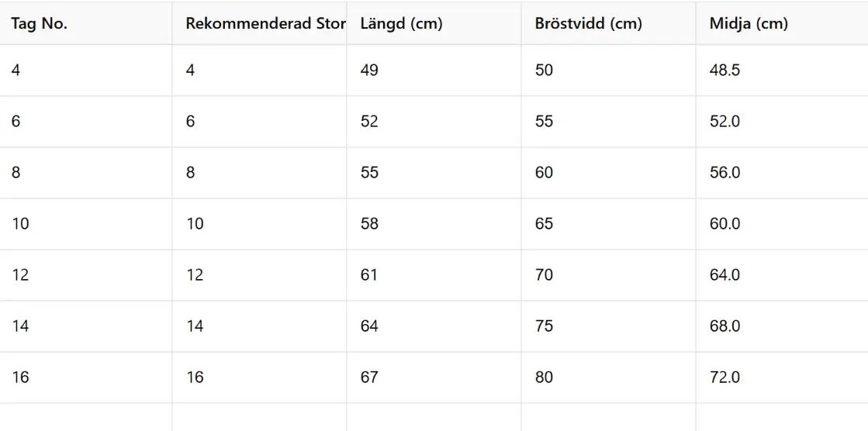This screenshot has width=868, height=431.
Task: Click Längd value 64
Action: (x=369, y=326)
